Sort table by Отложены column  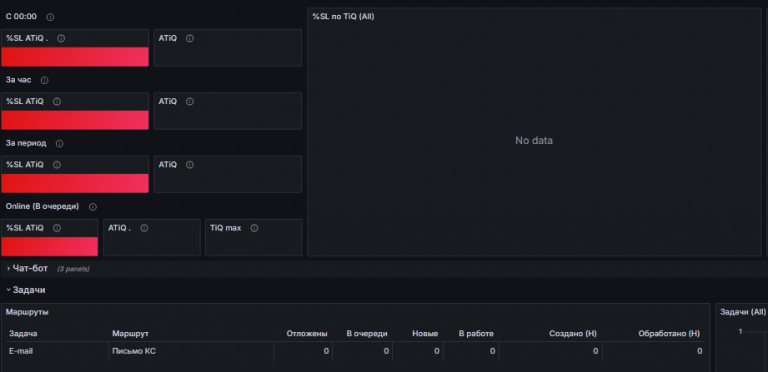[307, 334]
